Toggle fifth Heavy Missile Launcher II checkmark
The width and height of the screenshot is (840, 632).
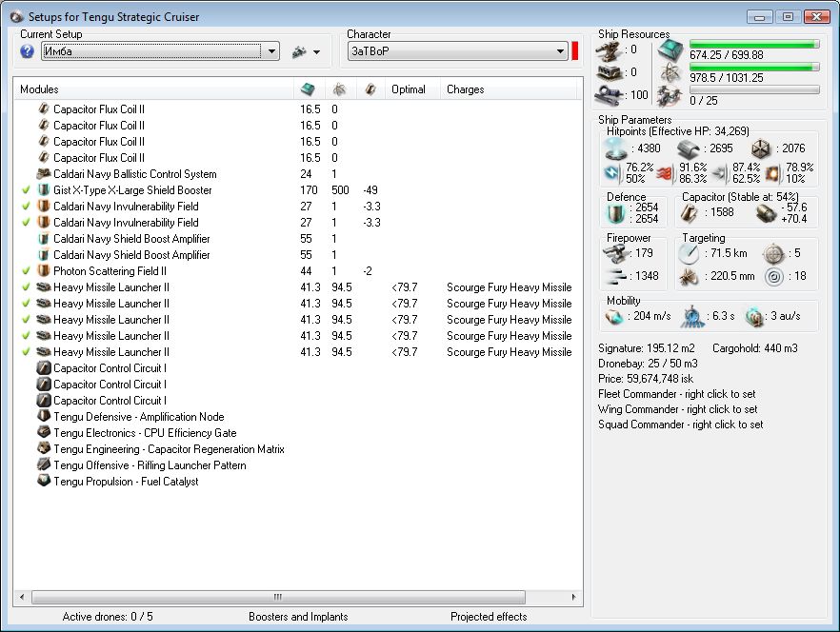[x=26, y=352]
